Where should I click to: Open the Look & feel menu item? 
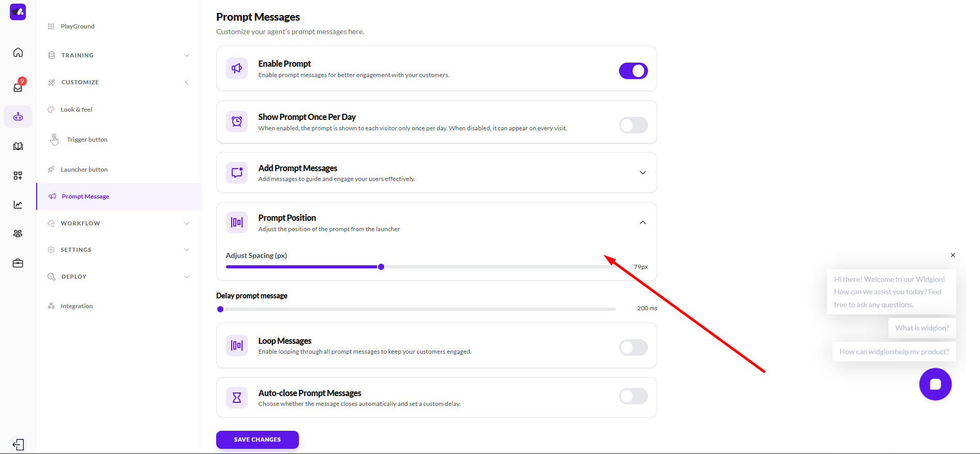pos(77,110)
